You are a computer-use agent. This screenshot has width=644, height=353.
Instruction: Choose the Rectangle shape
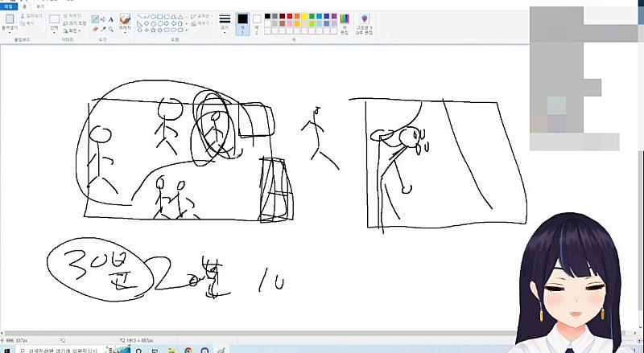159,17
